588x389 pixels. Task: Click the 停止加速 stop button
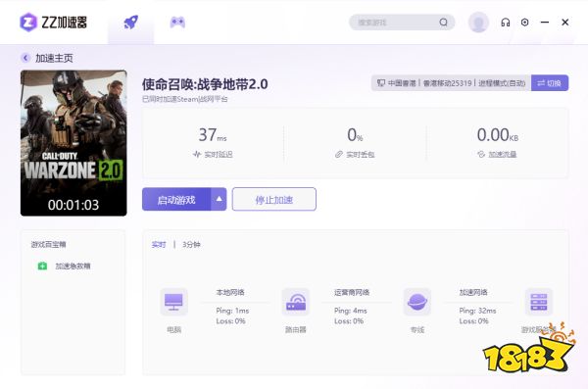(x=274, y=199)
